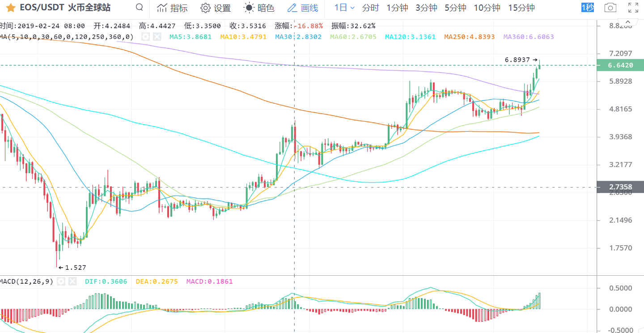Viewport: 644px width, 333px height.
Task: Toggle the 1秒 interval button
Action: 588,8
